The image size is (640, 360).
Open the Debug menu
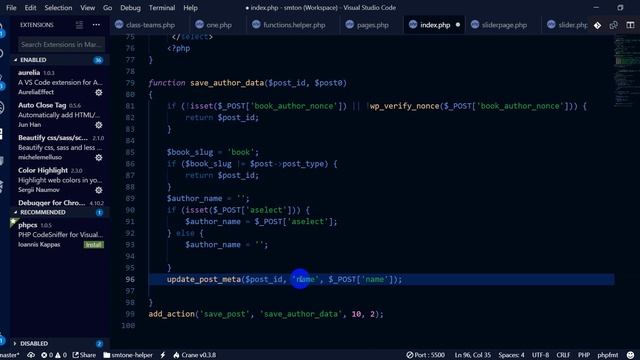coord(130,8)
